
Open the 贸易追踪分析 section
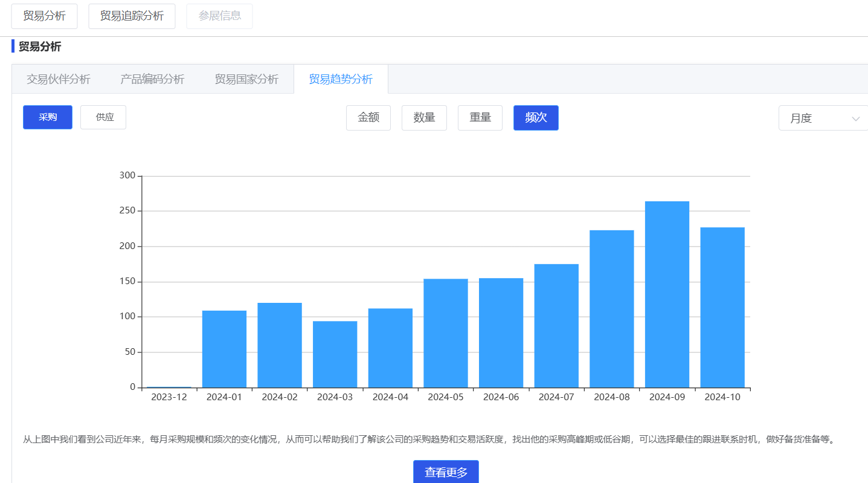click(132, 16)
